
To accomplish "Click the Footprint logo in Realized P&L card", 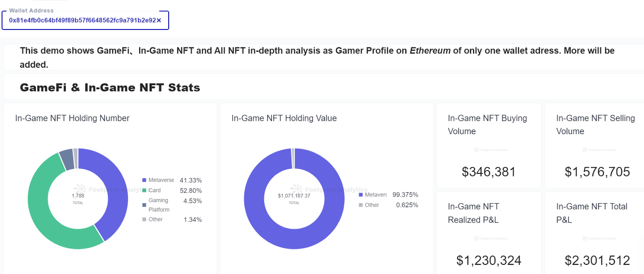I will [491, 238].
